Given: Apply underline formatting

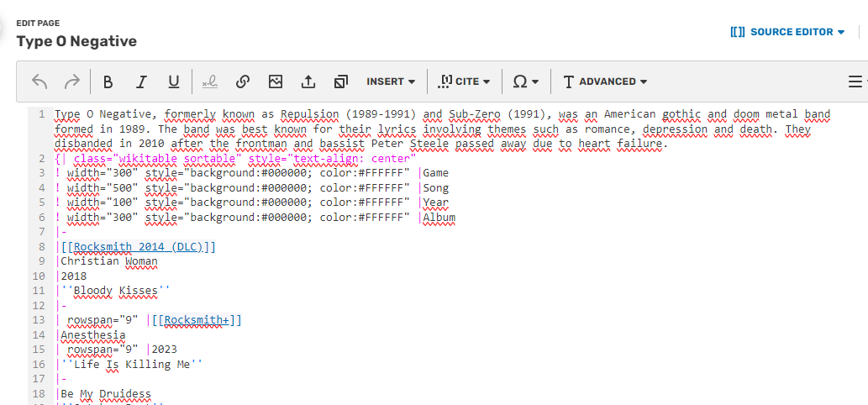Looking at the screenshot, I should point(174,82).
